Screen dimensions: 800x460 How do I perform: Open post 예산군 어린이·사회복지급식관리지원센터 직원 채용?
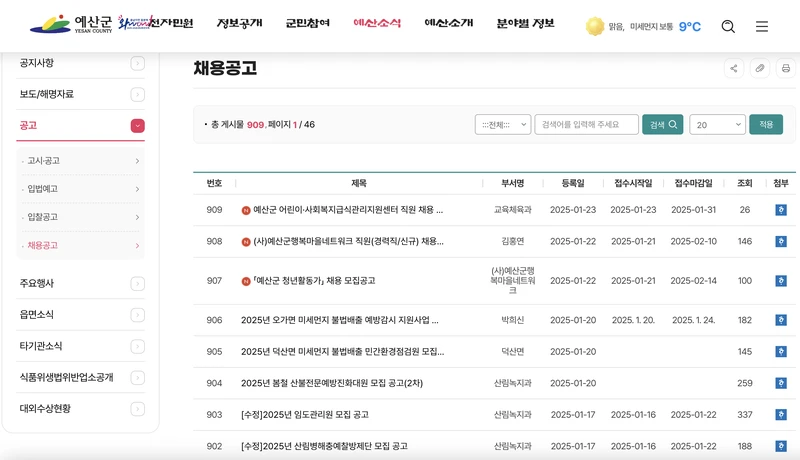[x=348, y=210]
